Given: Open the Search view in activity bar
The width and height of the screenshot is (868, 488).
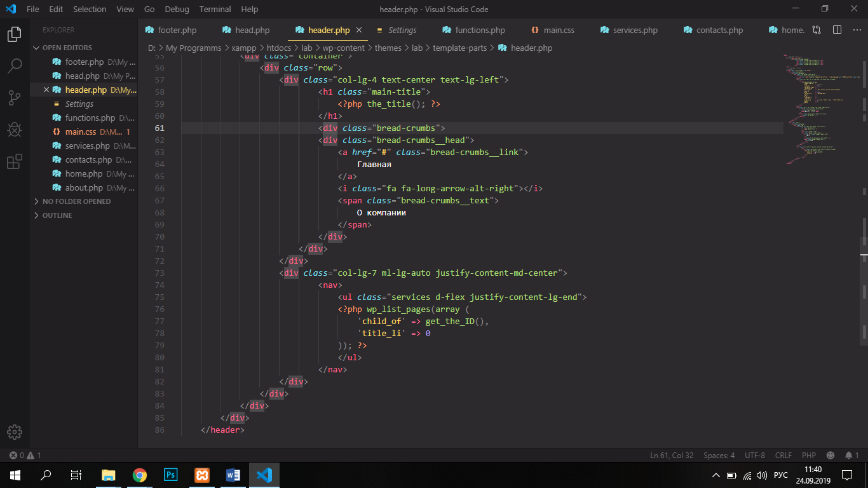Looking at the screenshot, I should 14,65.
